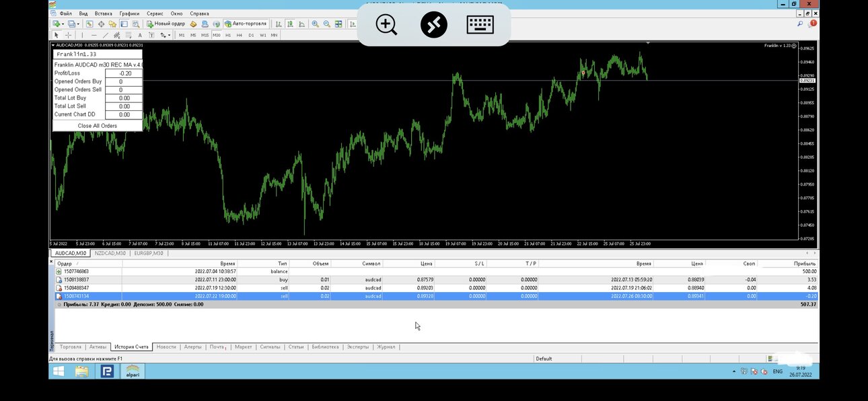Screen dimensions: 868x401
Task: Open the Журнал terminal tab
Action: pyautogui.click(x=386, y=347)
